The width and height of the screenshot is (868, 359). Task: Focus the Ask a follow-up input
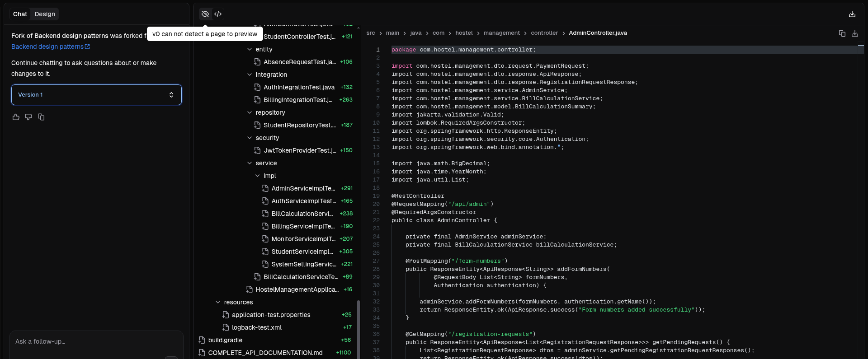(96, 342)
